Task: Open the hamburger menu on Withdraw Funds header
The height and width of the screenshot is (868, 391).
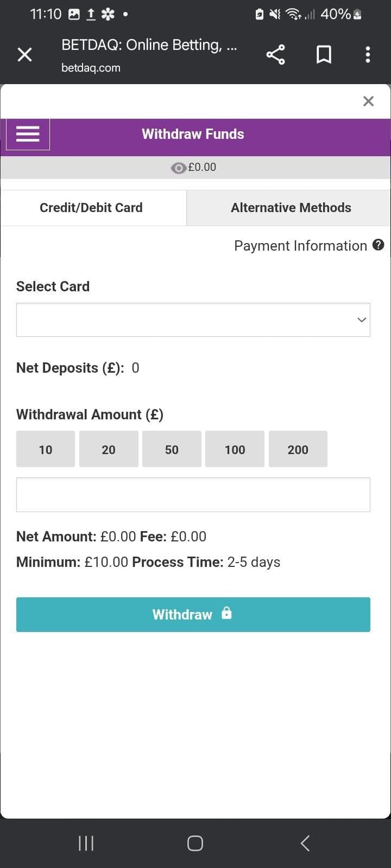Action: click(x=28, y=133)
